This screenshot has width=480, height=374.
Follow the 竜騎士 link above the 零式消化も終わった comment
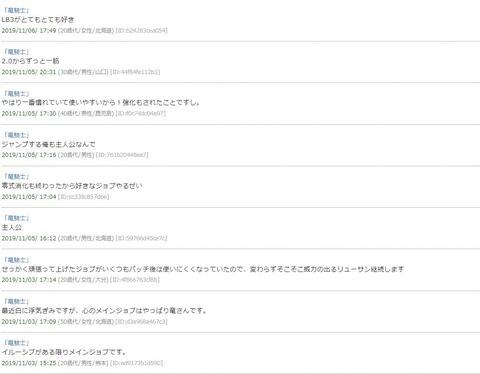16,177
